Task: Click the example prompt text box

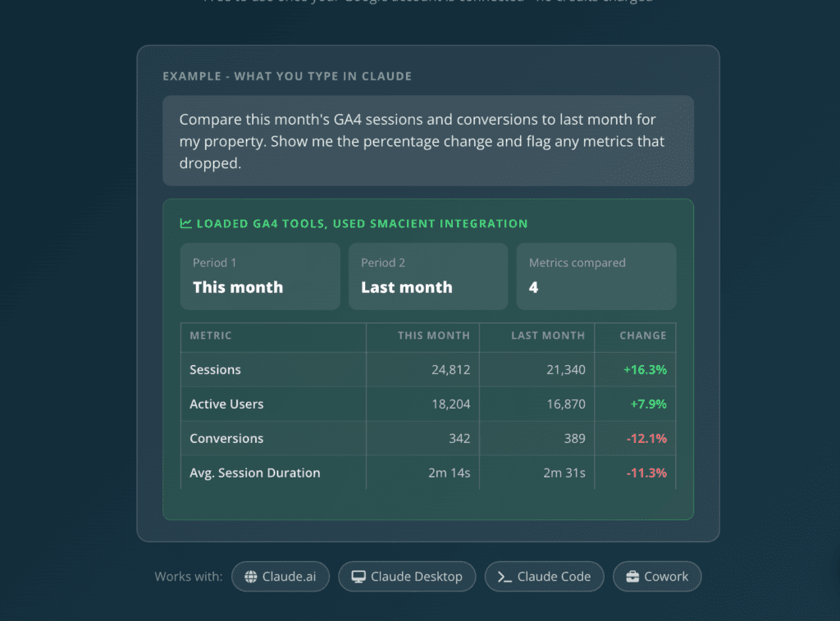Action: pyautogui.click(x=428, y=141)
